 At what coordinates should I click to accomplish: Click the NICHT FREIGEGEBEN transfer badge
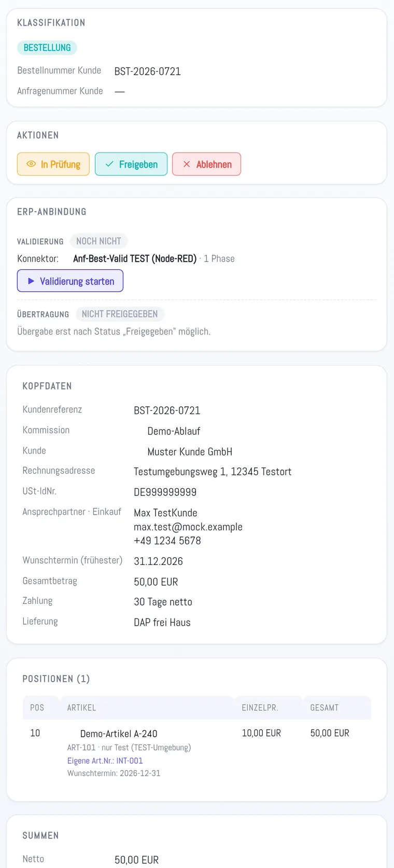(x=120, y=314)
